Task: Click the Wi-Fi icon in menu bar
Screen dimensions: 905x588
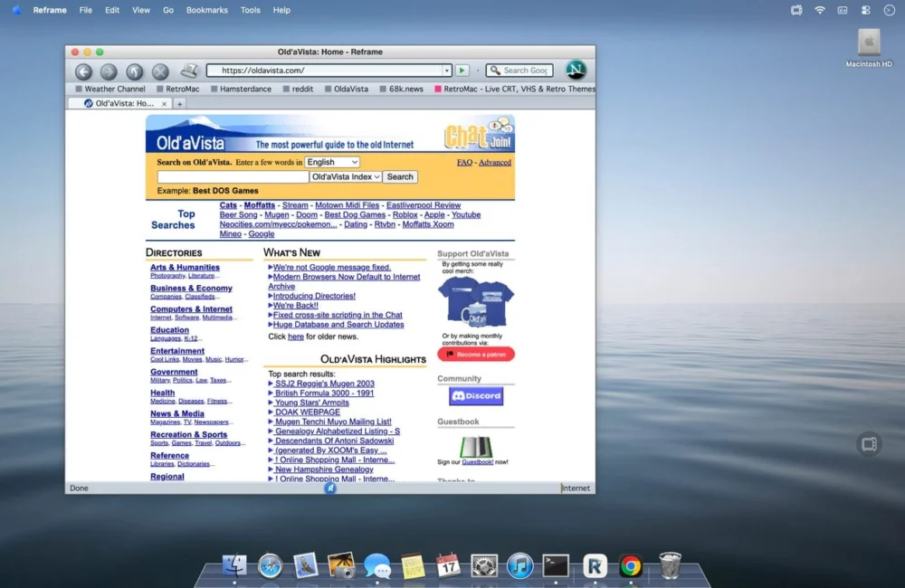Action: [820, 10]
